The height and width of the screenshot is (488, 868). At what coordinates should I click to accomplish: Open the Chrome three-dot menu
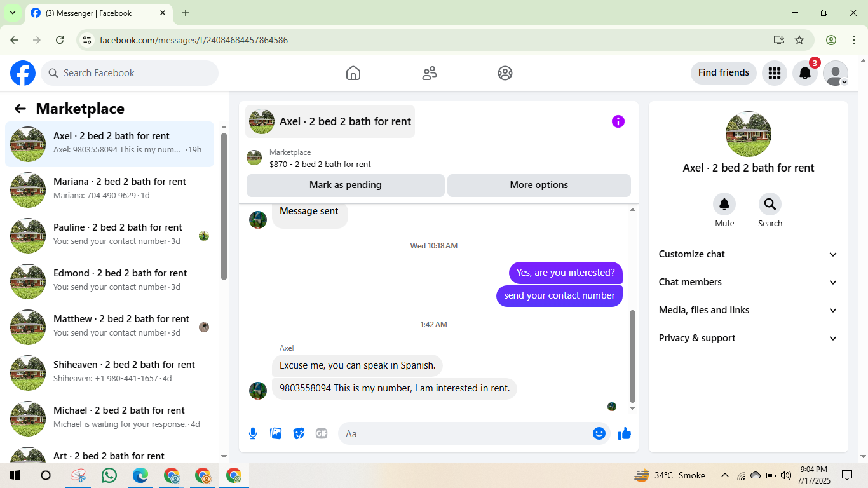pyautogui.click(x=854, y=40)
